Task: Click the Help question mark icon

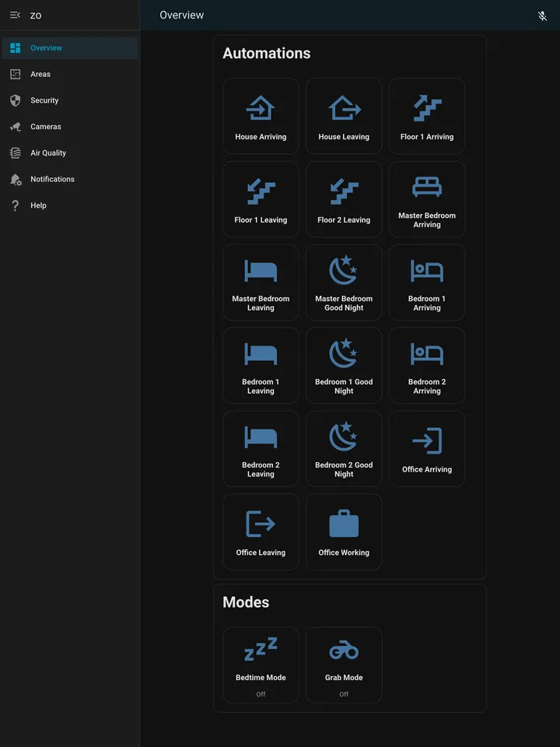Action: (16, 205)
